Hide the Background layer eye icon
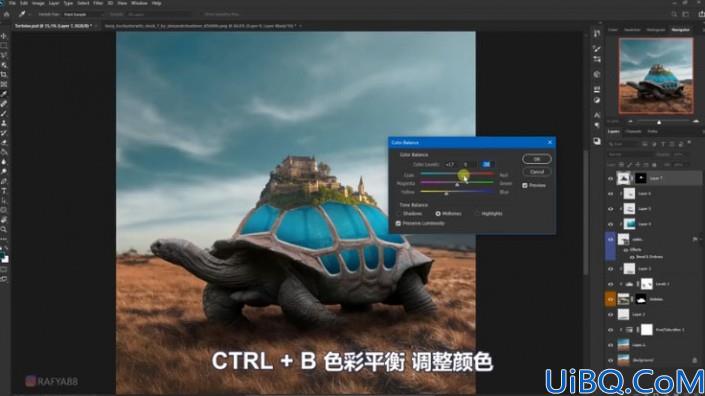Viewport: 705px width, 396px height. point(610,360)
